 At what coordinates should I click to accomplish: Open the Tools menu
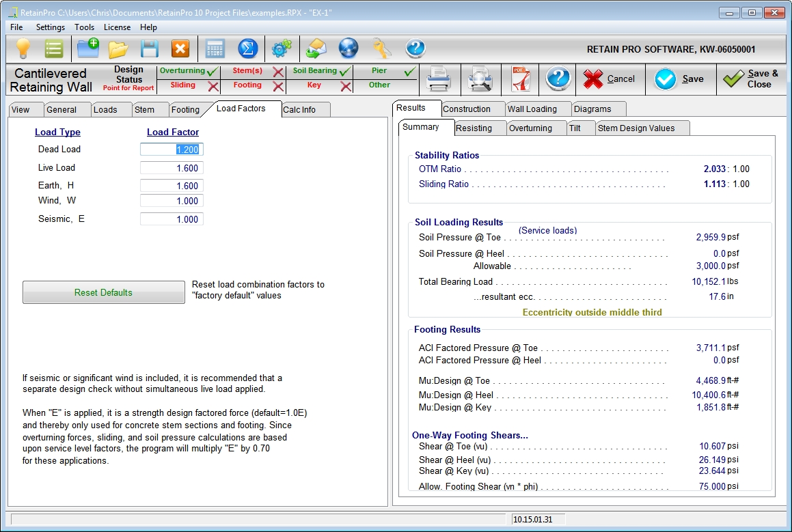point(84,27)
